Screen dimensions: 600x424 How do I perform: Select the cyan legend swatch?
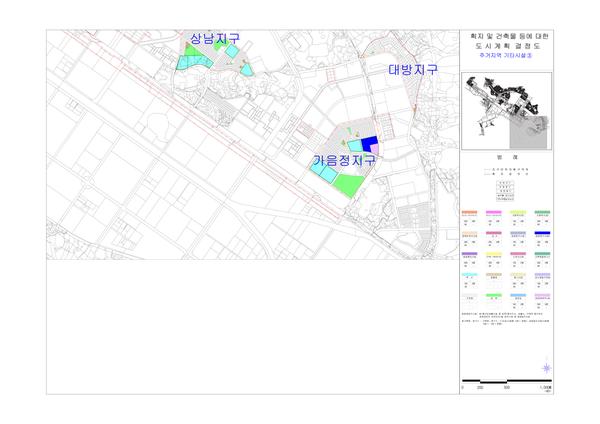click(x=470, y=275)
